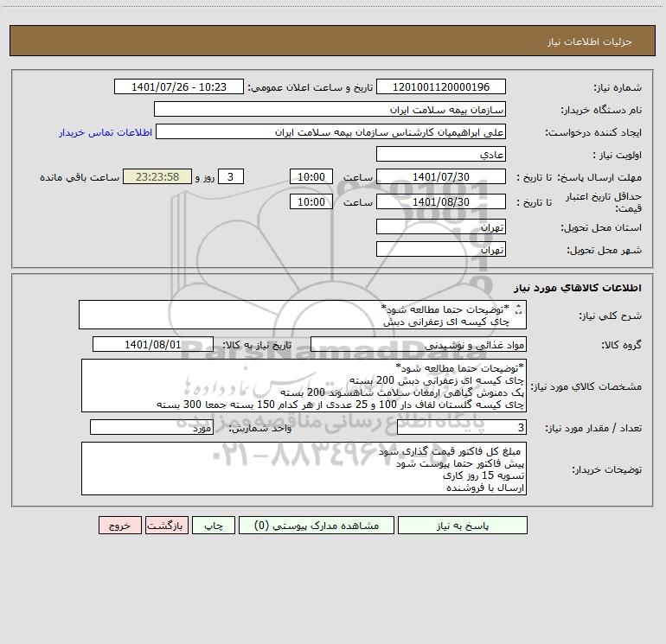The width and height of the screenshot is (666, 644).
Task: Click the نام دستگاه خریدار field
Action: (330, 109)
